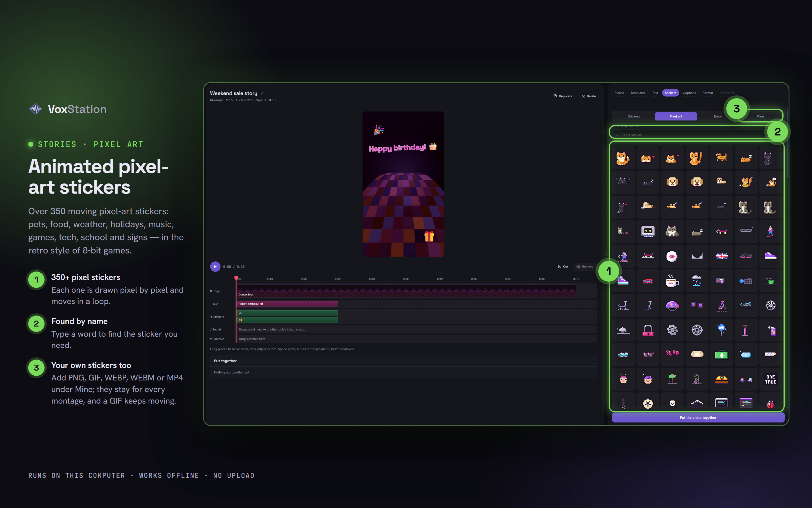Click the Remove button
Viewport: 812px width, 508px height.
coord(585,266)
